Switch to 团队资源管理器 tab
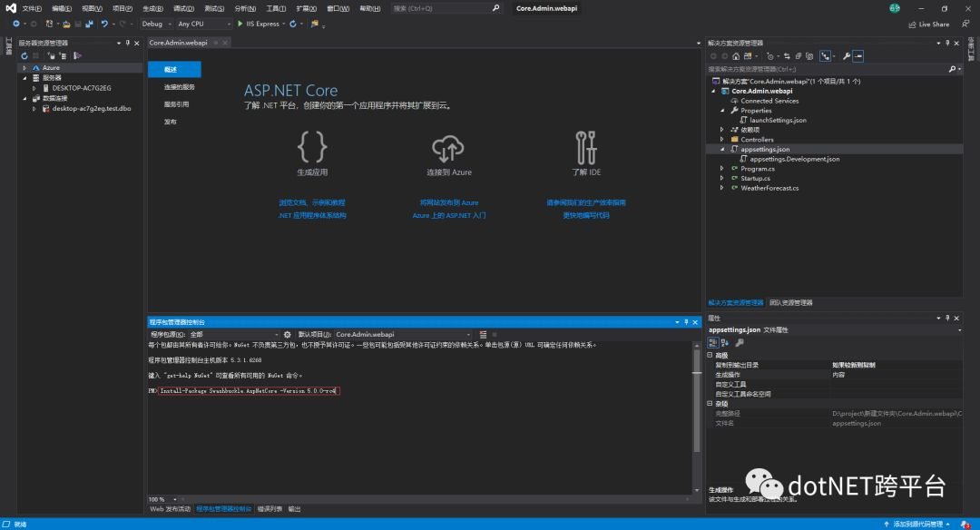This screenshot has height=530, width=980. (x=790, y=302)
